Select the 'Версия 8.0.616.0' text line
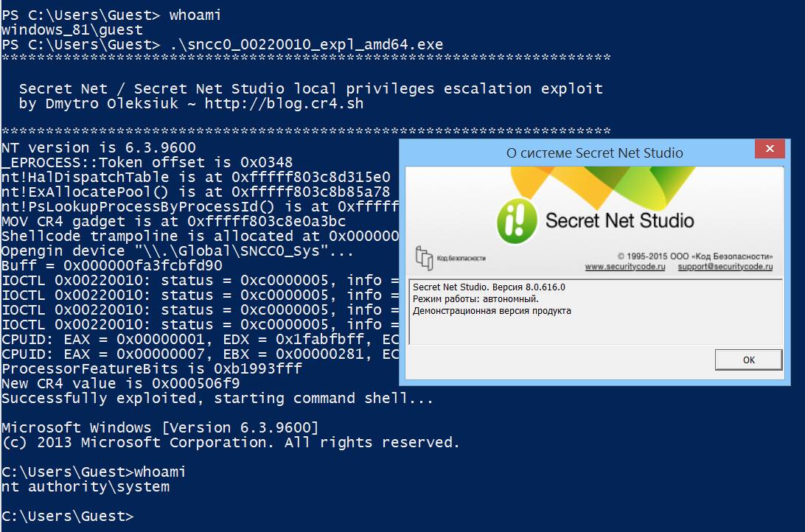 [x=529, y=287]
